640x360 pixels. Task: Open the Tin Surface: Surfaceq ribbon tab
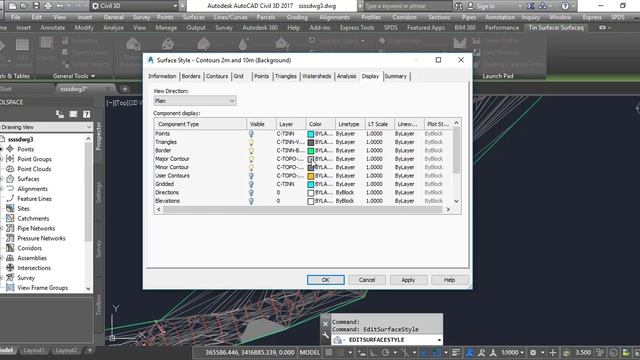(556, 28)
